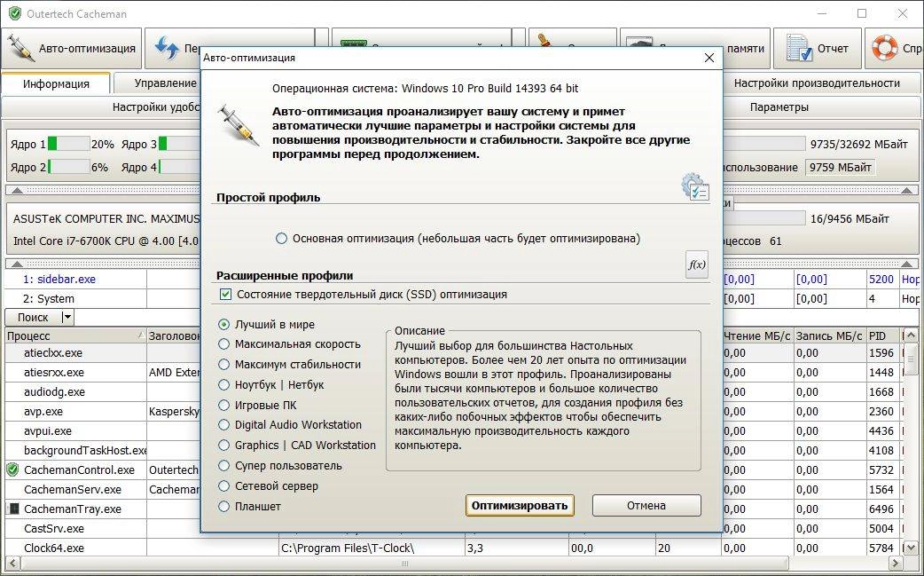Viewport: 924px width, 576px height.
Task: Select the Digital Audio Workstation profile
Action: pos(224,424)
